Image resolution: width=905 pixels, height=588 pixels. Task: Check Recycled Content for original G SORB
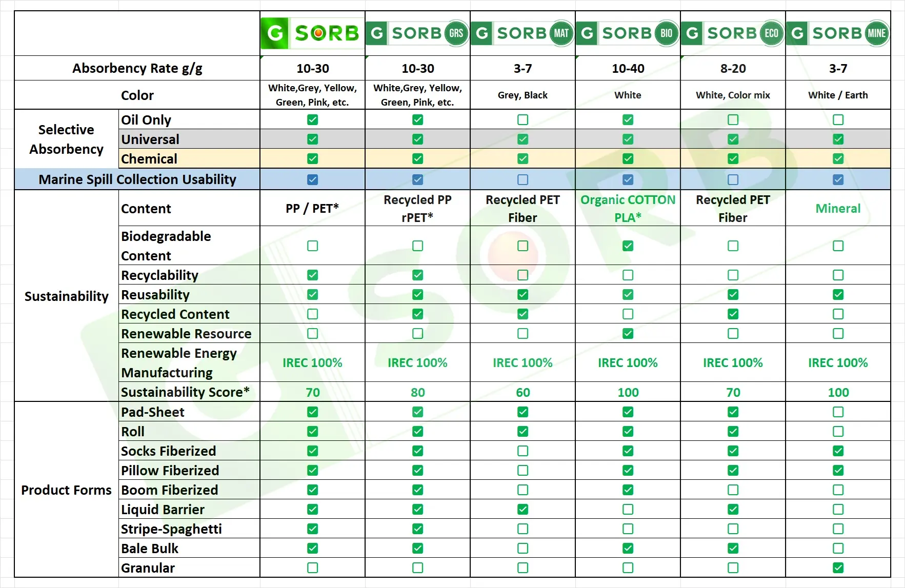(x=312, y=314)
